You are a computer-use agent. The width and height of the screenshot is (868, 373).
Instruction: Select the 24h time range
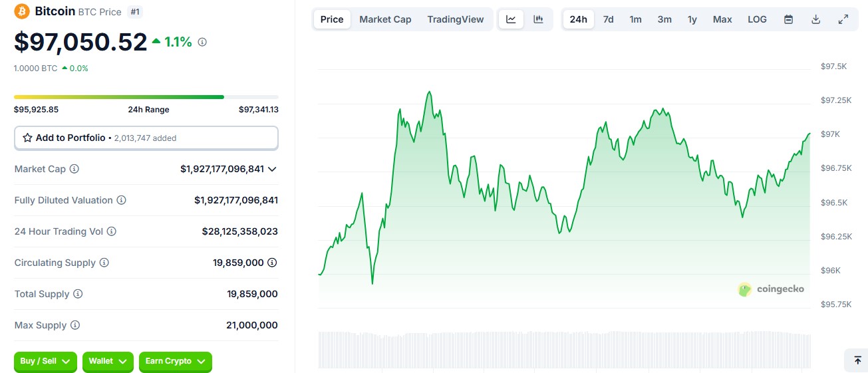coord(579,19)
